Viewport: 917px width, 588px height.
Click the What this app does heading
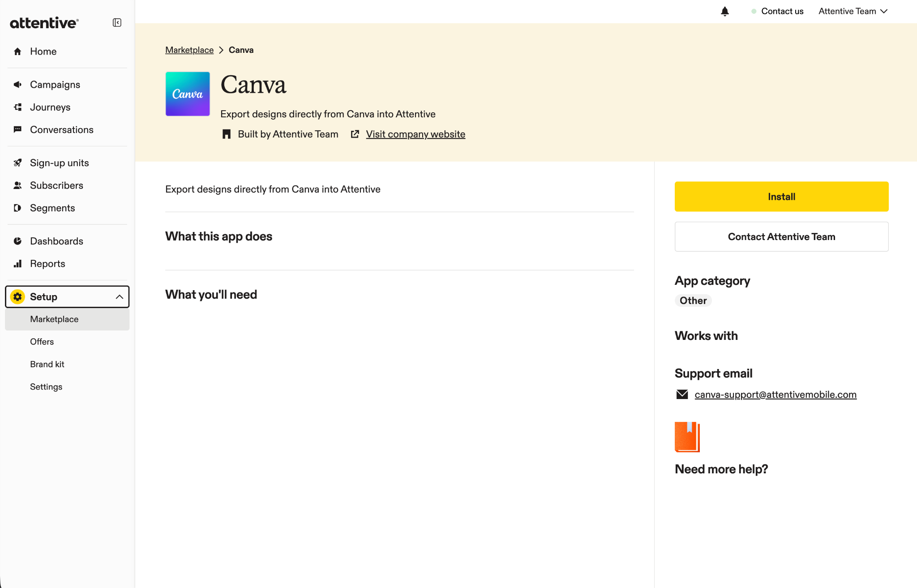tap(219, 236)
